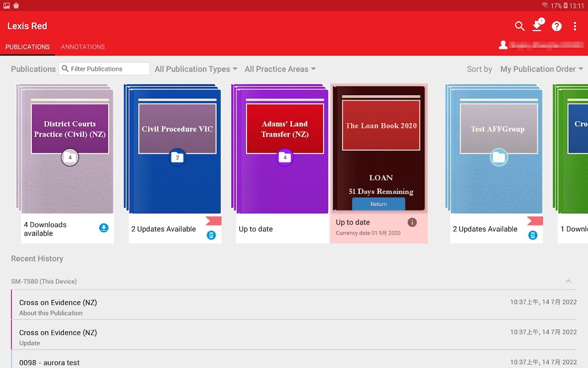Open the three-dot overflow menu
Image resolution: width=588 pixels, height=368 pixels.
click(x=575, y=26)
